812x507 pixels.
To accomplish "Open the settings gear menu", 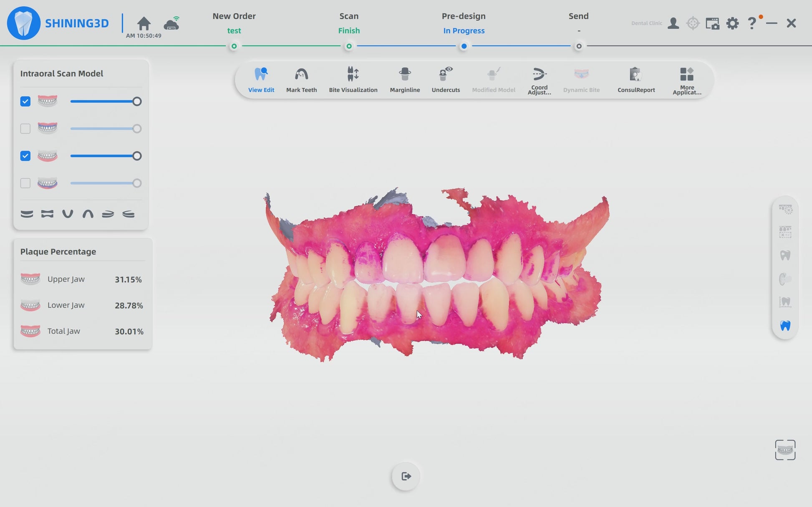I will tap(732, 23).
